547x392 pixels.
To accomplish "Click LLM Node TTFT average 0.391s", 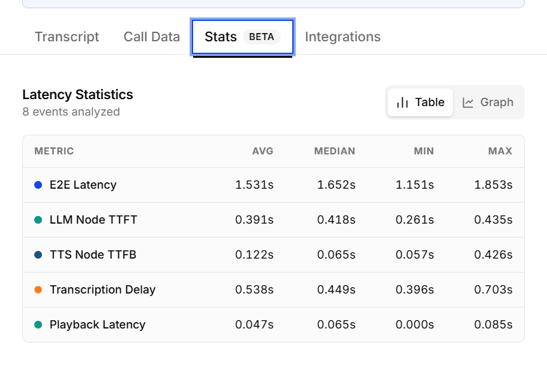I will (254, 220).
